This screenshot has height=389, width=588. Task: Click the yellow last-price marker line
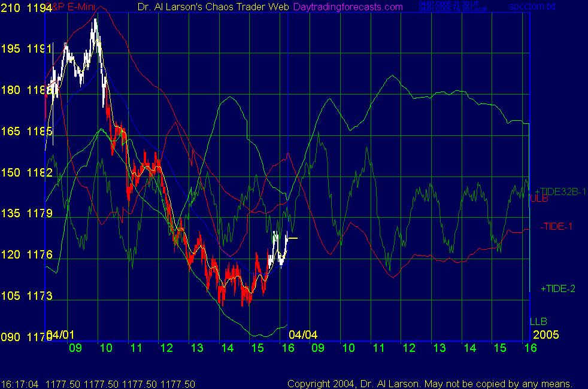point(292,238)
